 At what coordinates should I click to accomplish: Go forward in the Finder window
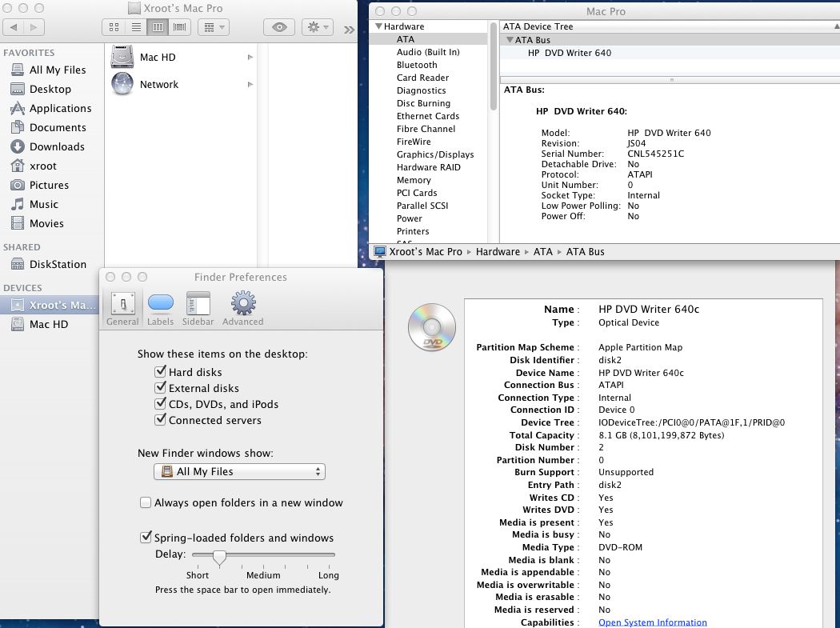click(x=34, y=27)
